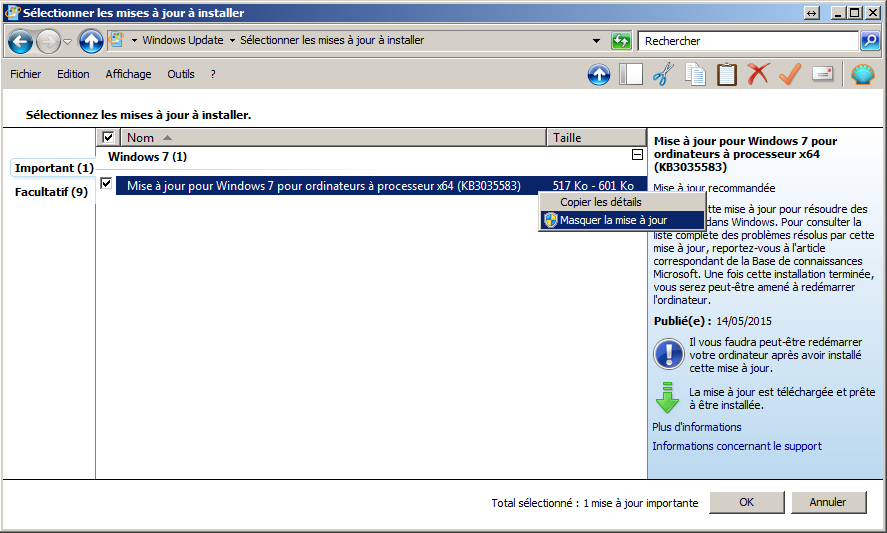Click the title bar Windows Update icon
The height and width of the screenshot is (533, 887).
12,12
